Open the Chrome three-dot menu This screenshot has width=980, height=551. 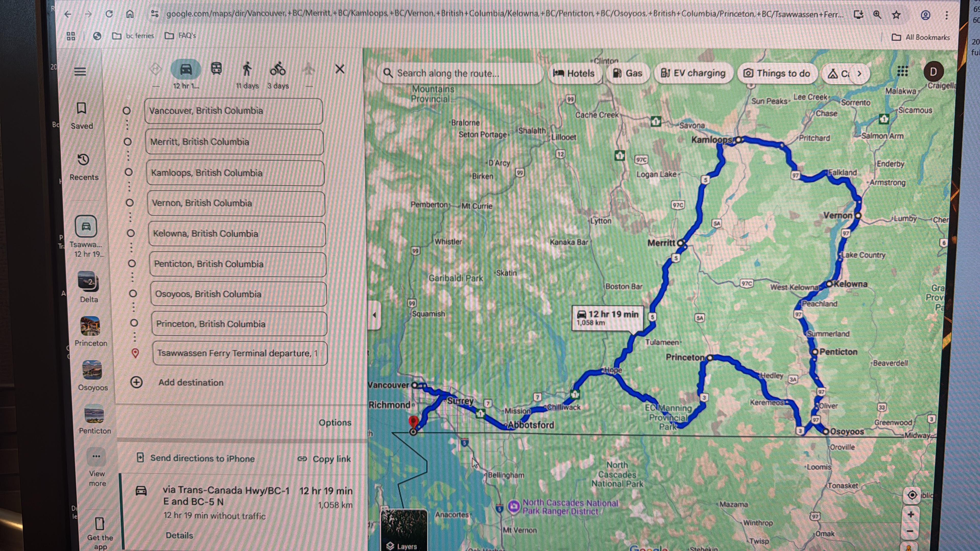pyautogui.click(x=947, y=15)
